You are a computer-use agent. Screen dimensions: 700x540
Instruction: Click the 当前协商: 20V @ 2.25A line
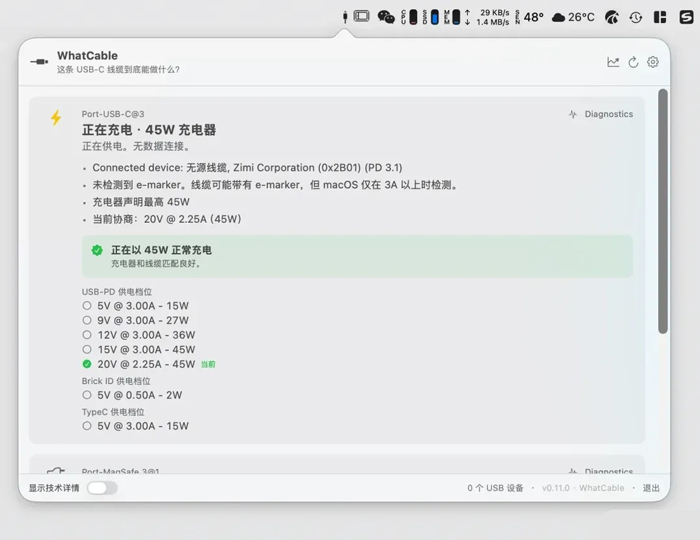click(167, 219)
